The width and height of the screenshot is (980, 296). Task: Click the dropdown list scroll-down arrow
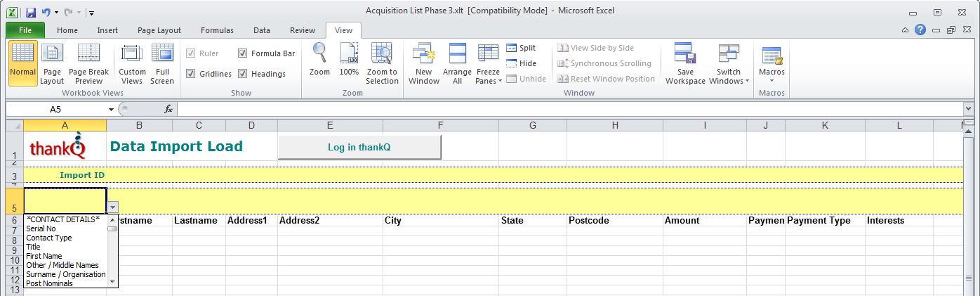pyautogui.click(x=112, y=282)
